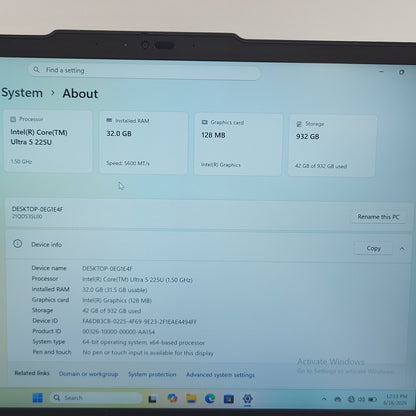Viewport: 416px width, 416px height.
Task: Show hidden system tray icons
Action: (324, 399)
